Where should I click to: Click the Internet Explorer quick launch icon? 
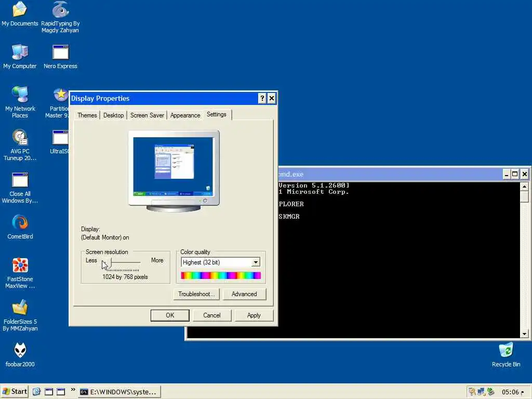tap(37, 392)
